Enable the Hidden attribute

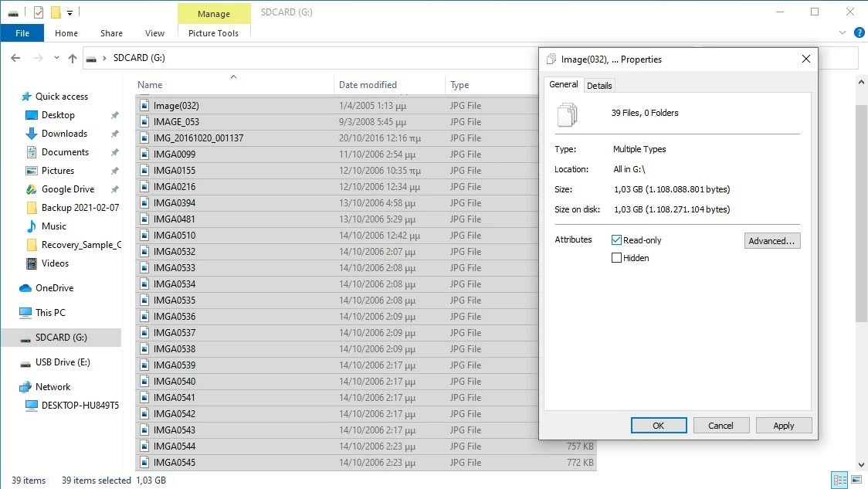point(616,257)
